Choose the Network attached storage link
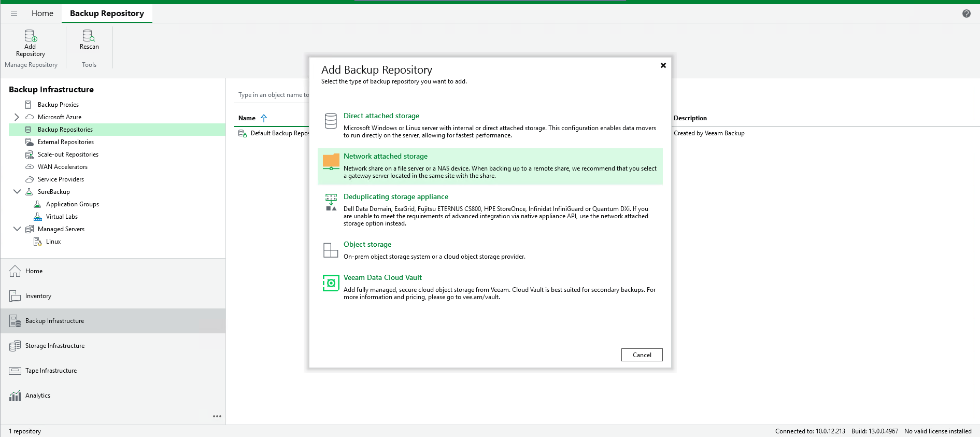This screenshot has height=437, width=980. tap(385, 156)
